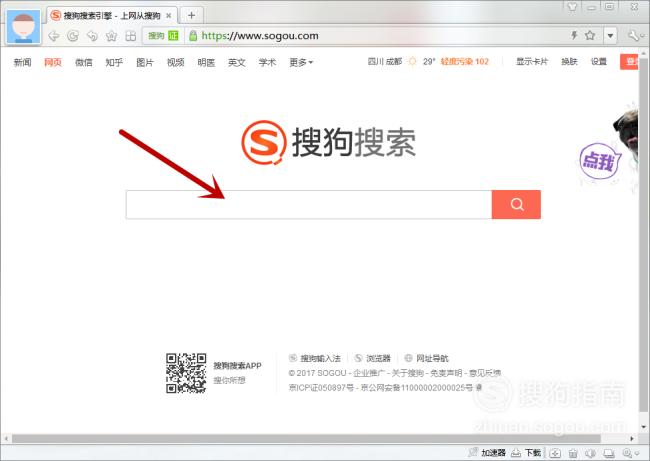This screenshot has width=650, height=461.
Task: Bookmark the page with the address bar star
Action: 590,35
